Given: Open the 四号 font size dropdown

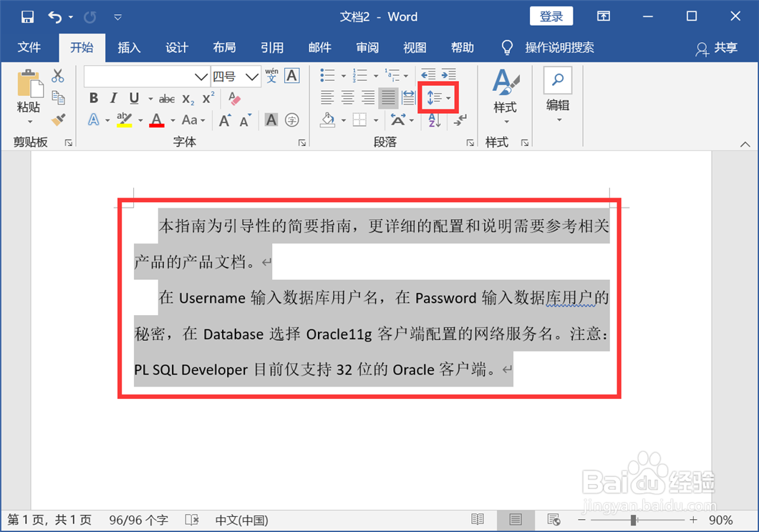Looking at the screenshot, I should coord(252,77).
